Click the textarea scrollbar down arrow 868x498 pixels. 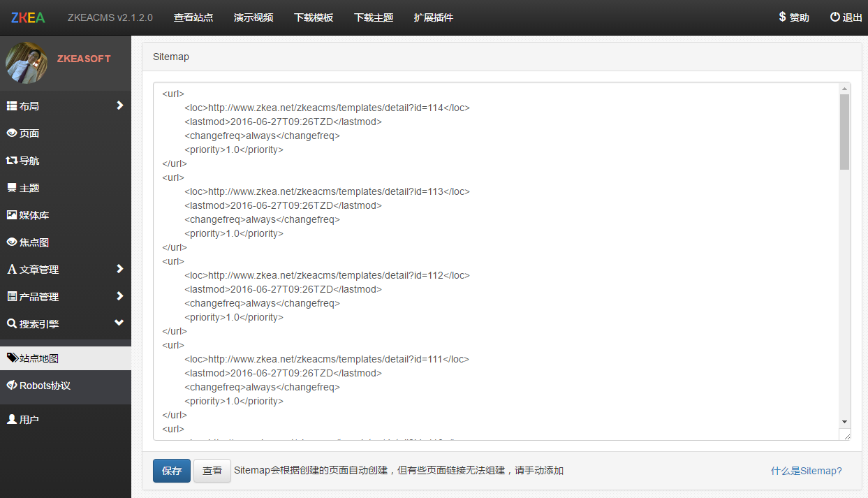coord(845,422)
